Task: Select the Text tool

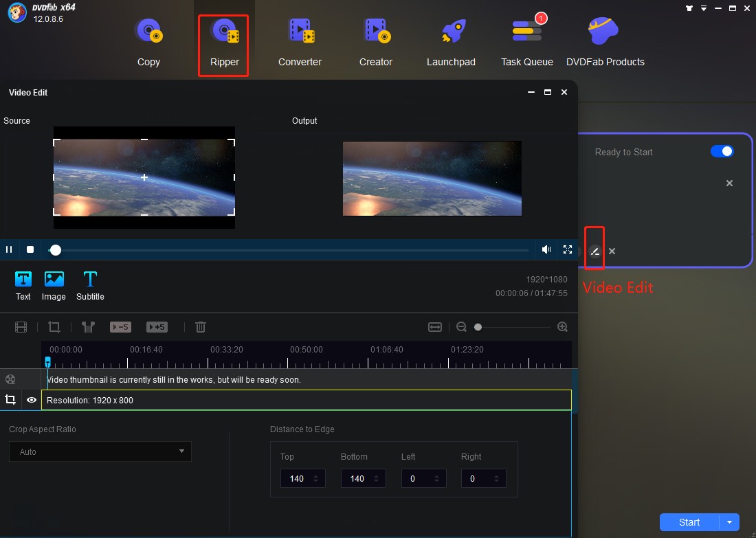Action: 23,284
